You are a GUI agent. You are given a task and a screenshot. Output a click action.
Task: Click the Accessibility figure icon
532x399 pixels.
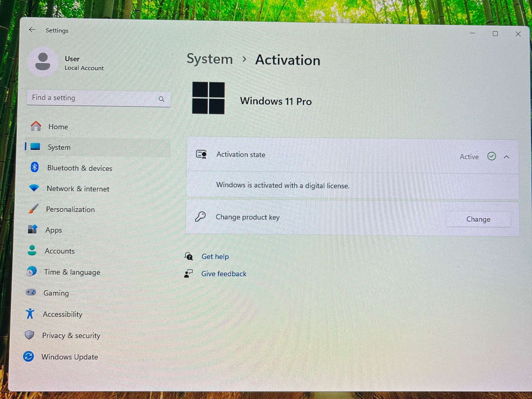30,314
